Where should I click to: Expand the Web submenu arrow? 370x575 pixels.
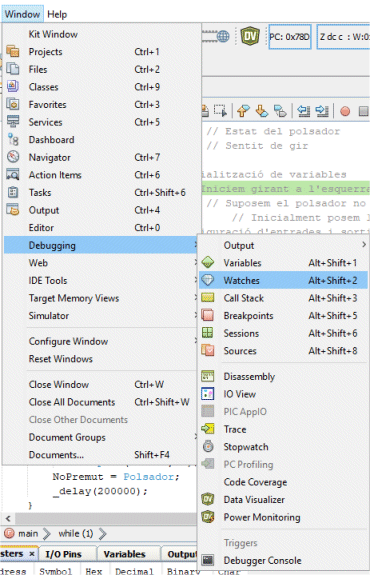195,263
